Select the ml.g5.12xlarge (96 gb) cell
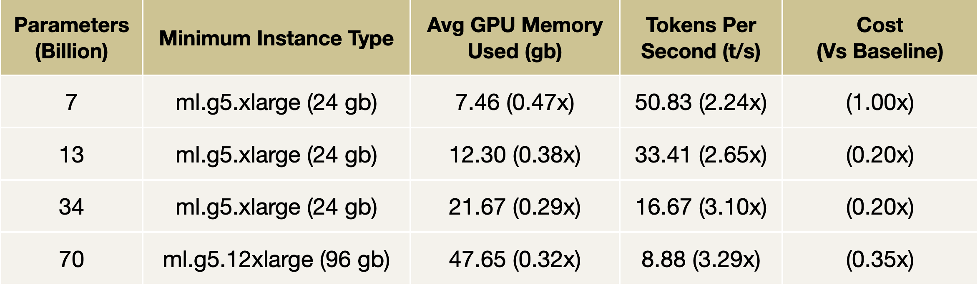 point(276,259)
